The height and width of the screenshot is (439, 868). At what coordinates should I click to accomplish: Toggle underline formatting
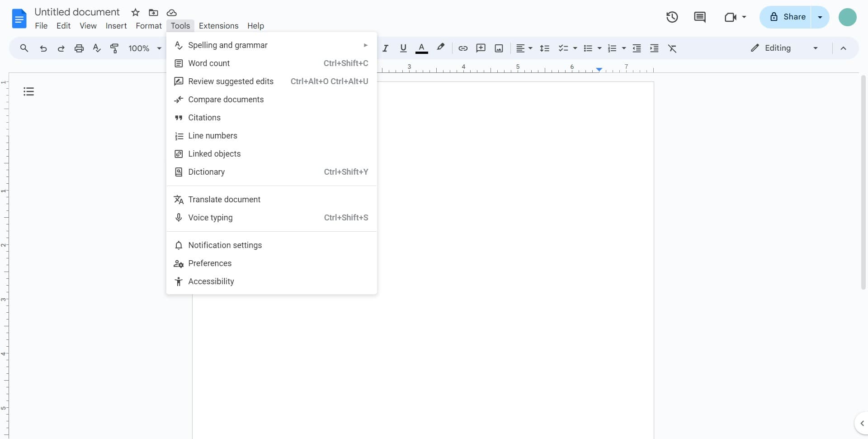click(403, 48)
